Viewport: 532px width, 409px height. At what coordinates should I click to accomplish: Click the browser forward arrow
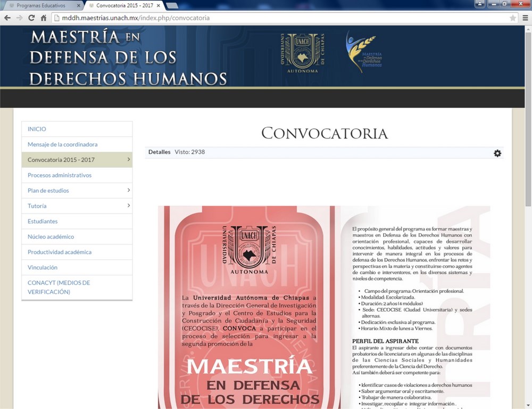19,18
